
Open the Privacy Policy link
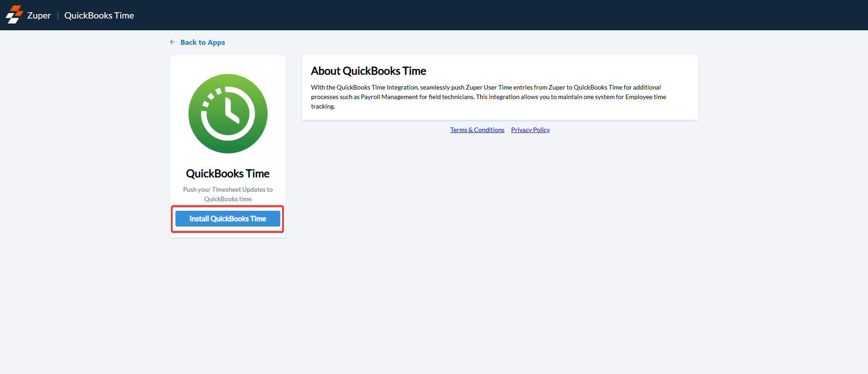pyautogui.click(x=530, y=130)
